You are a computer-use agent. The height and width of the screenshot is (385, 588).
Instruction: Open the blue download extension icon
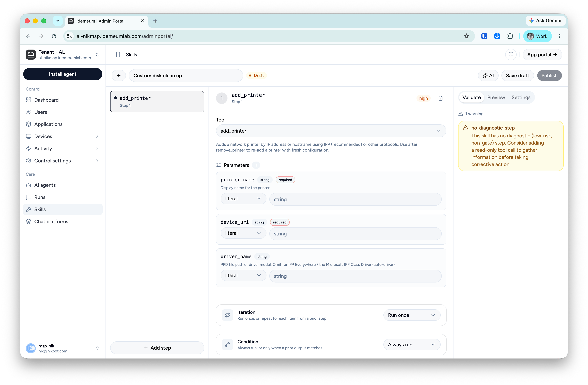click(497, 36)
